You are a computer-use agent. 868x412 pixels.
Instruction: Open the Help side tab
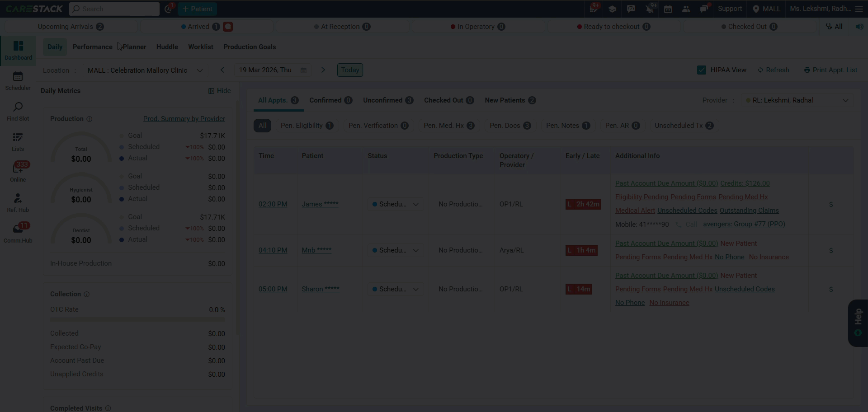tap(858, 323)
